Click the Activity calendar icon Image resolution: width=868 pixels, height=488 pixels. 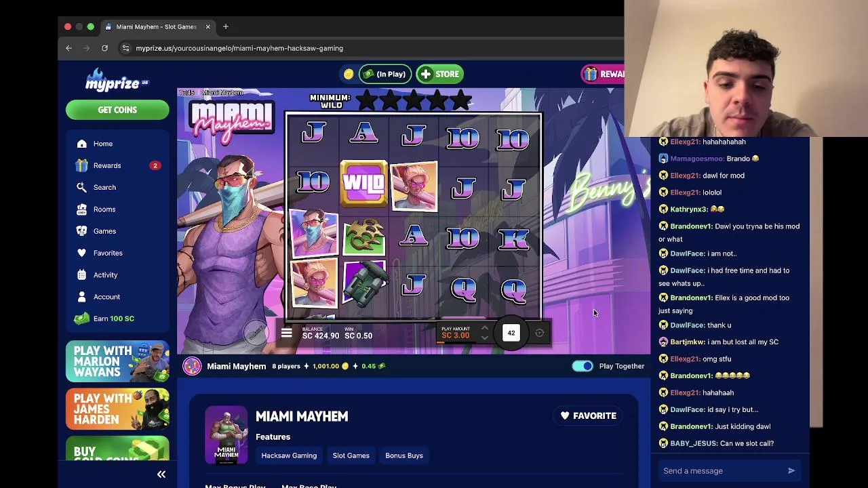tap(82, 274)
